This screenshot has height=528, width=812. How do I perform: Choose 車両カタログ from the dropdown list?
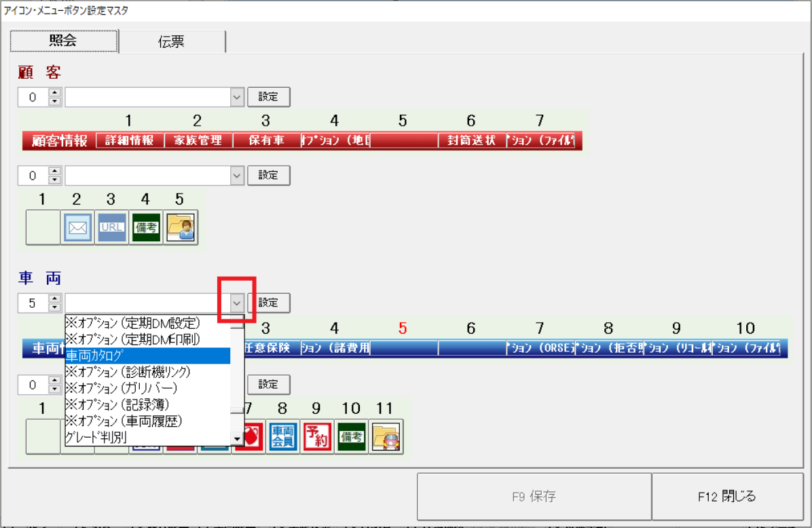coord(147,355)
